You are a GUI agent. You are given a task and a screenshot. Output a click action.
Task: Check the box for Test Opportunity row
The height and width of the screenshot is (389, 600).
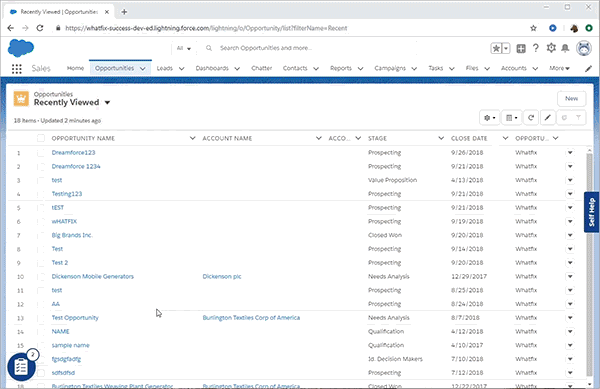click(x=41, y=318)
